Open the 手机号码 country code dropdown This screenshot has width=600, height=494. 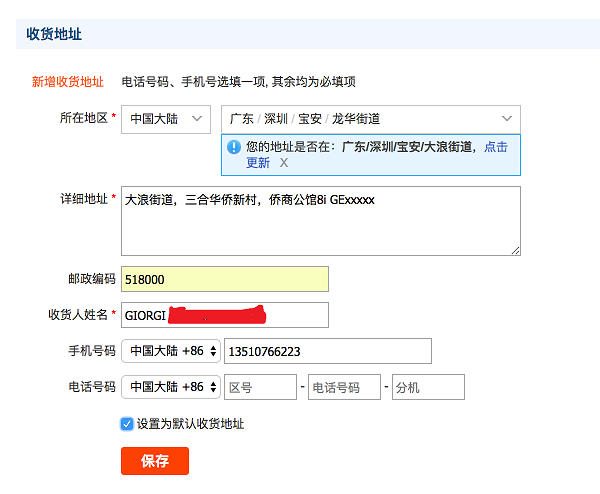click(x=170, y=351)
